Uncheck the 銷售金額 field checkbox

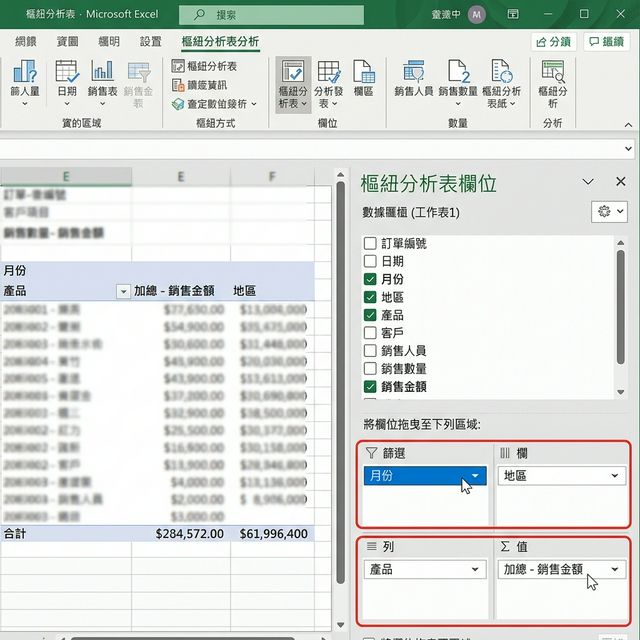(x=370, y=387)
